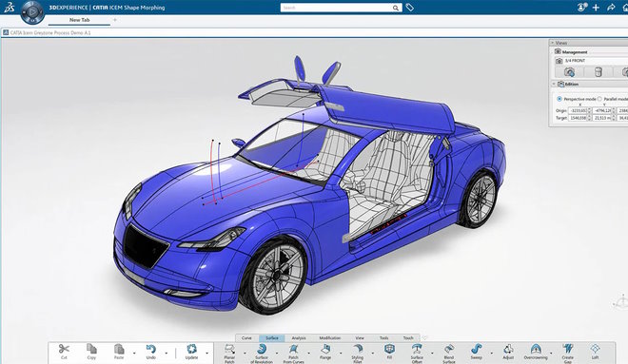Increment the Origin X value stepper
The height and width of the screenshot is (364, 628).
point(589,108)
